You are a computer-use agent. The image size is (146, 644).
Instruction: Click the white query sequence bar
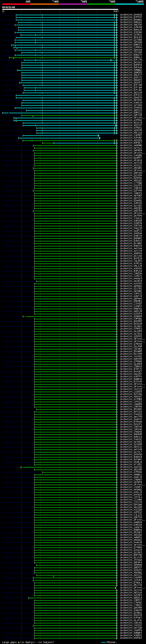click(60, 10)
